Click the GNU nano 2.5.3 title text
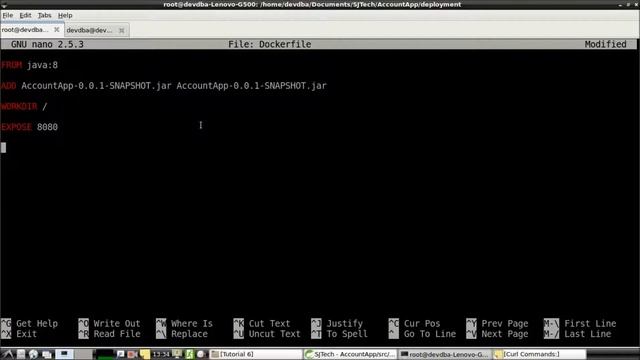Viewport: 640px width, 360px height. 47,44
